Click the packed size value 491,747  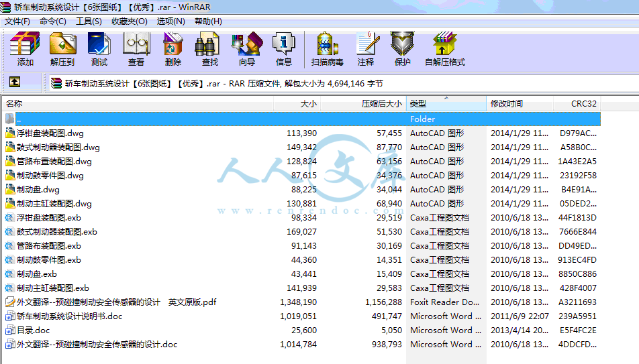click(x=385, y=316)
